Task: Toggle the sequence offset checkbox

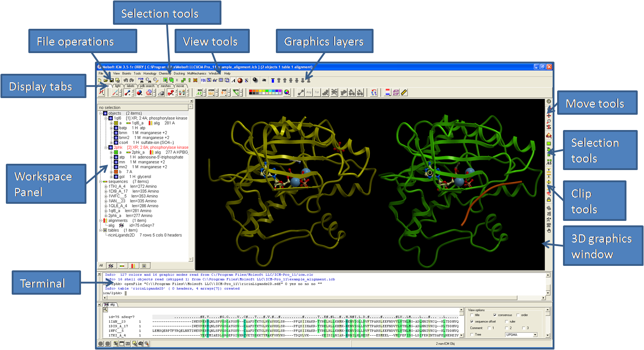Action: click(x=472, y=322)
